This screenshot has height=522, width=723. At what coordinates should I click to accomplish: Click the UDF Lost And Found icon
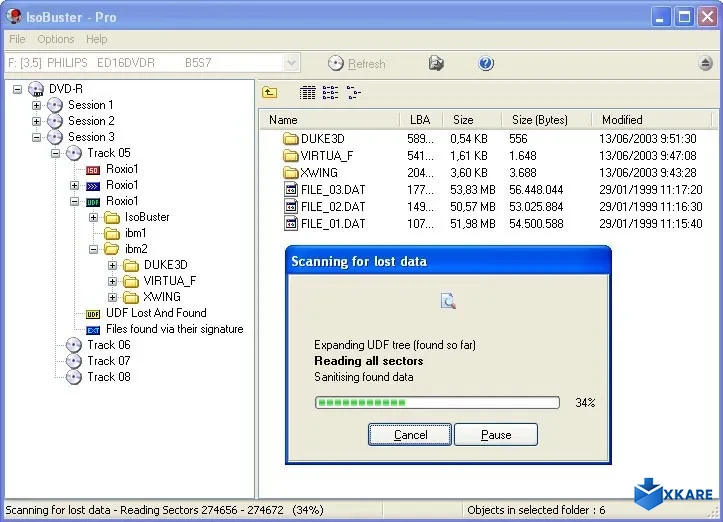(x=93, y=314)
